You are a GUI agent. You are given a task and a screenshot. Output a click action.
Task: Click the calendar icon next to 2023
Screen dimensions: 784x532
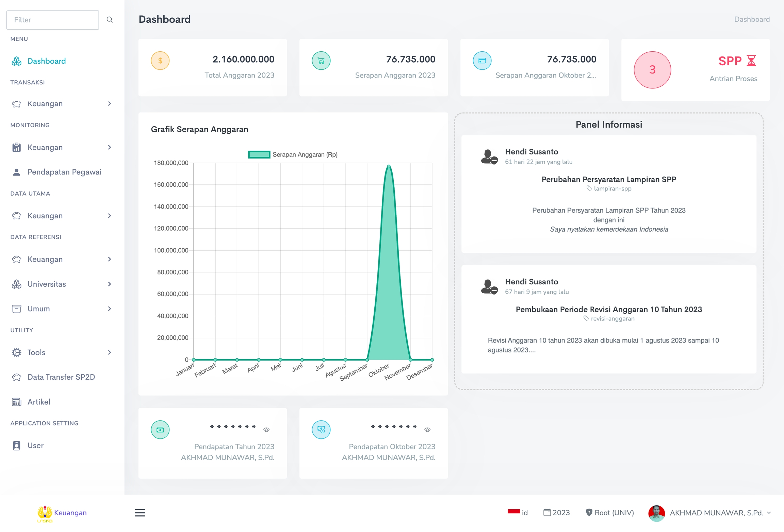(x=547, y=512)
